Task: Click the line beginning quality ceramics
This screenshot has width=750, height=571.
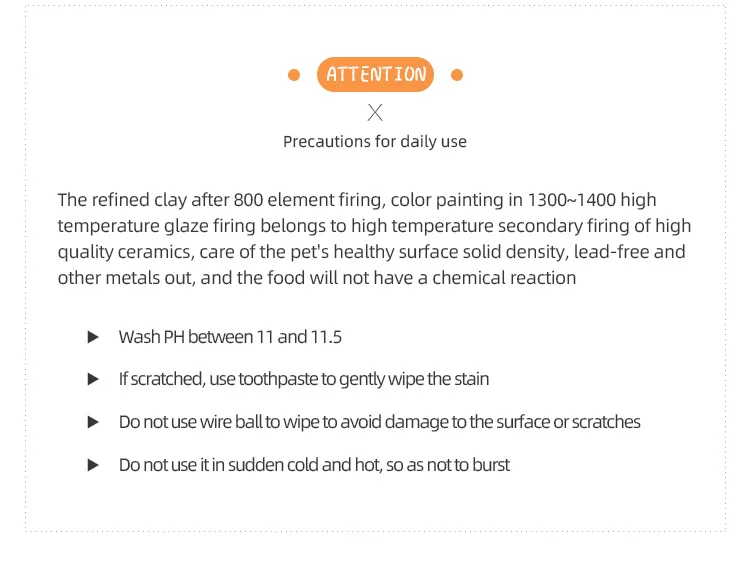Action: (x=371, y=252)
